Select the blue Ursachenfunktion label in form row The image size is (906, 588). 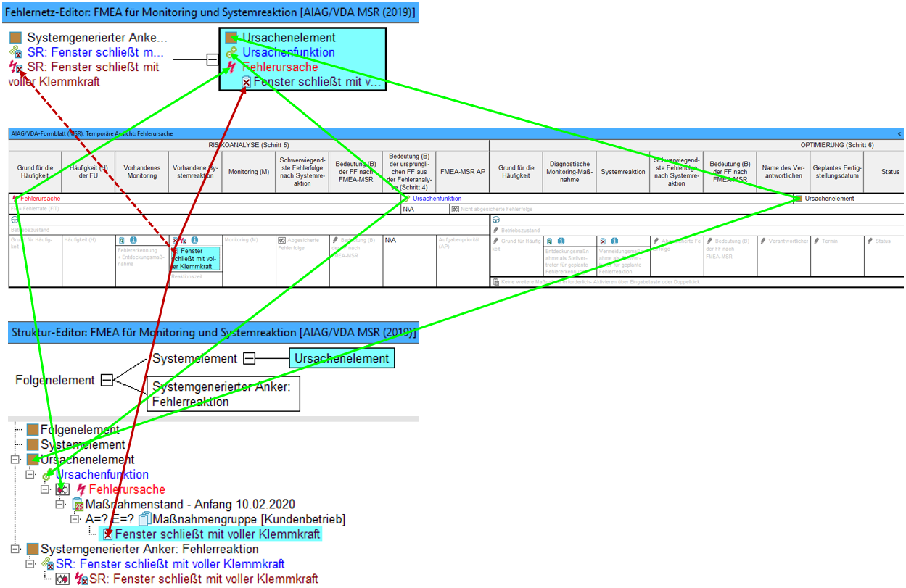(437, 199)
